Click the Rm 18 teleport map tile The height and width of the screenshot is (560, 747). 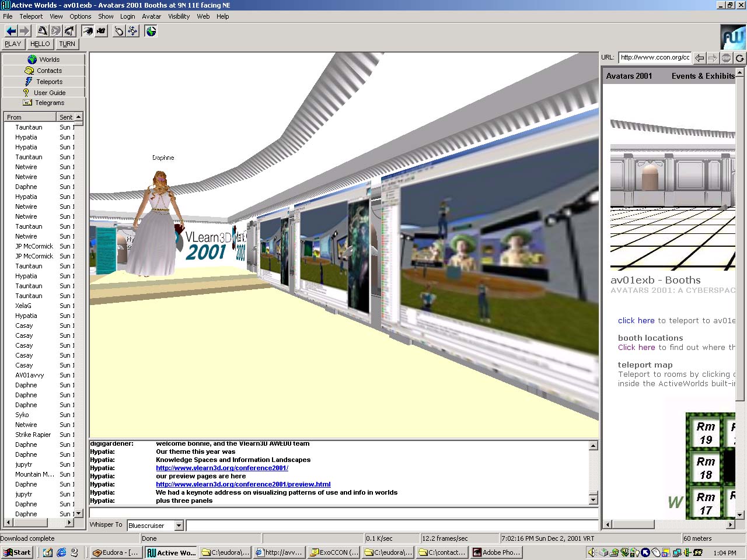point(706,468)
